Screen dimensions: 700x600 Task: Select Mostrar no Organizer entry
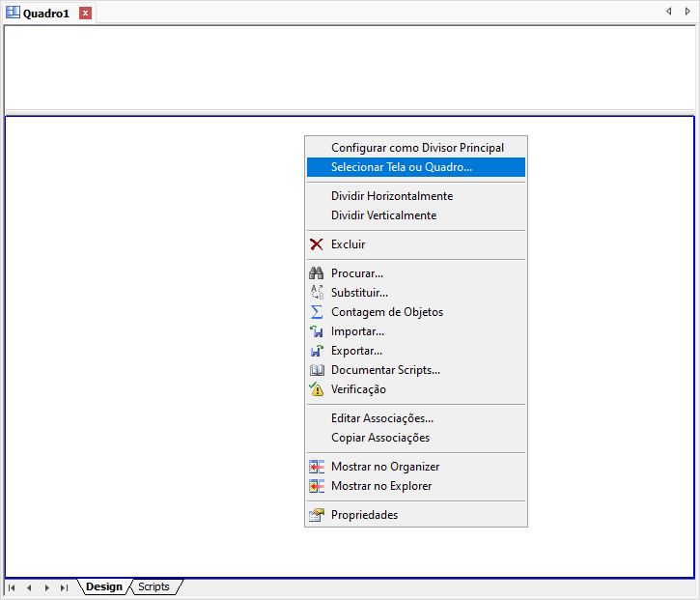[384, 467]
